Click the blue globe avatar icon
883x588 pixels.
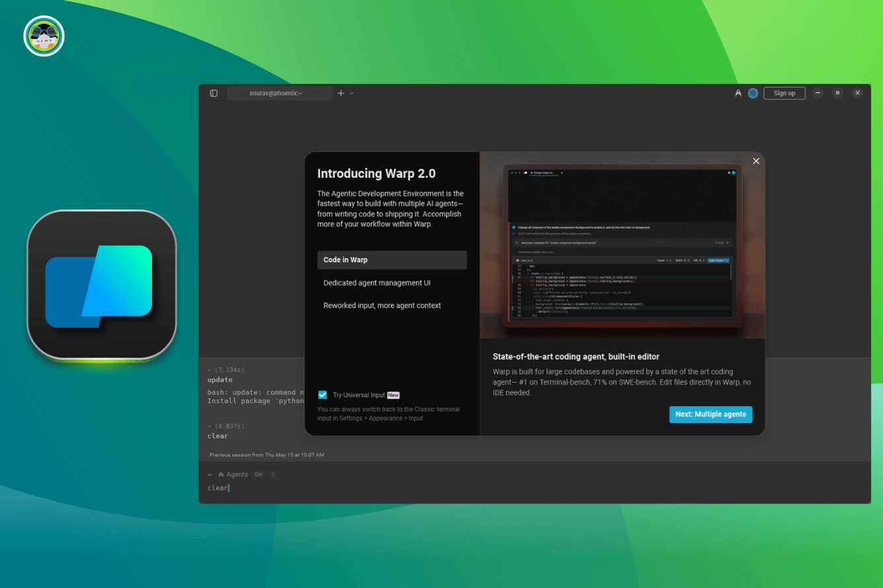[753, 93]
